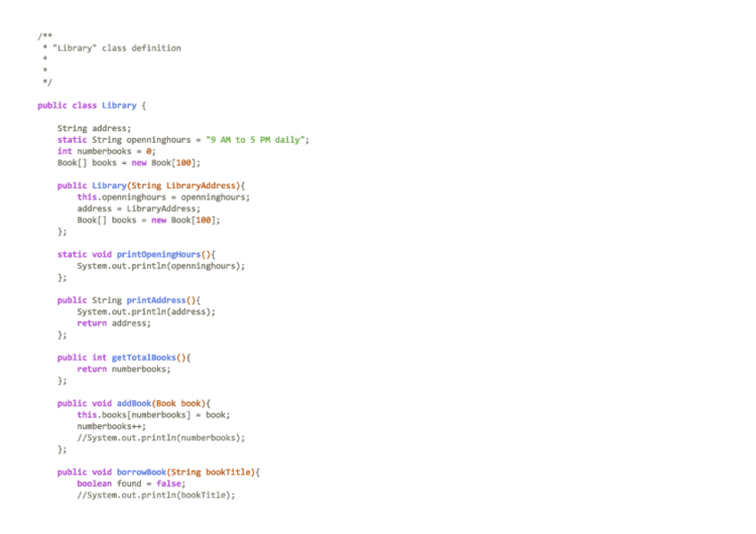Screen dimensions: 756x534
Task: Click the "return numberbooks;" statement
Action: pyautogui.click(x=123, y=369)
